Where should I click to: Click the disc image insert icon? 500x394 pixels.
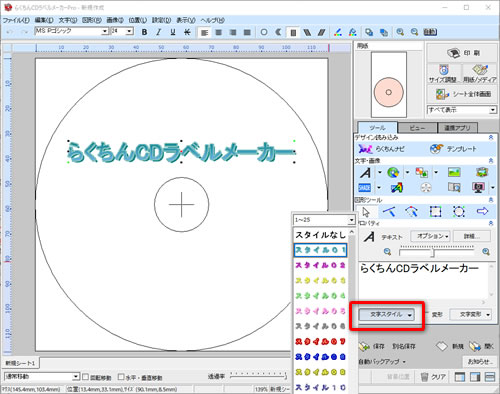pyautogui.click(x=393, y=172)
